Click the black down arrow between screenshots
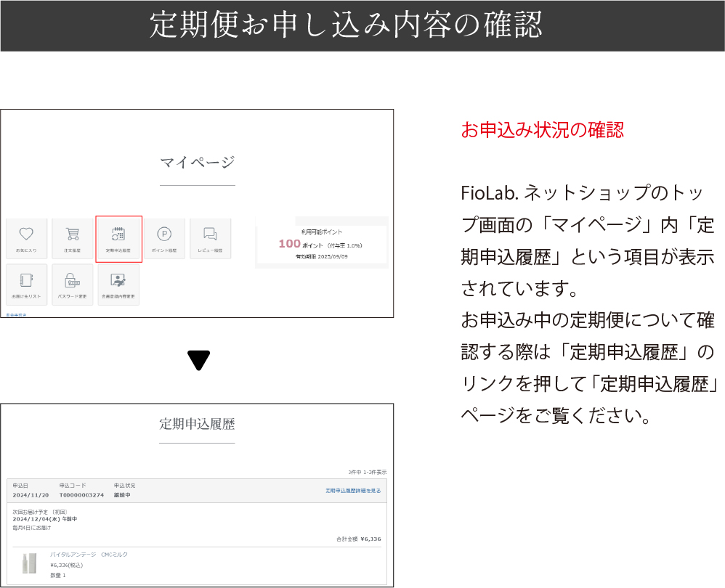 (198, 360)
